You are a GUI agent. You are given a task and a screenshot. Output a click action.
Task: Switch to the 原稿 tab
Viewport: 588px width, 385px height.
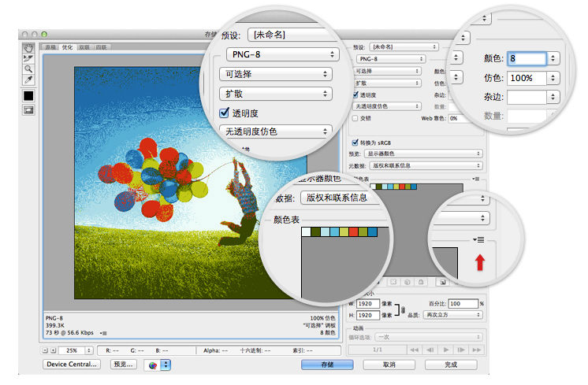pos(50,47)
